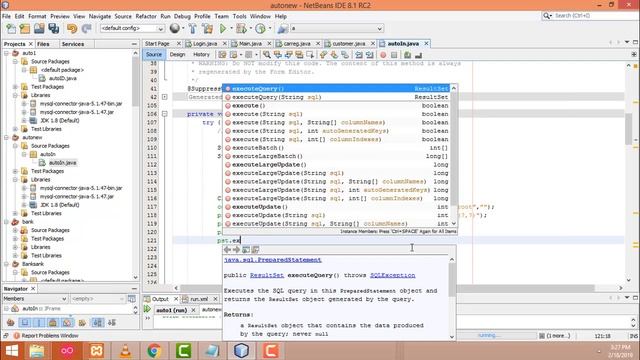Open VLC media player from the taskbar
Image resolution: width=640 pixels, height=360 pixels.
coord(125,351)
